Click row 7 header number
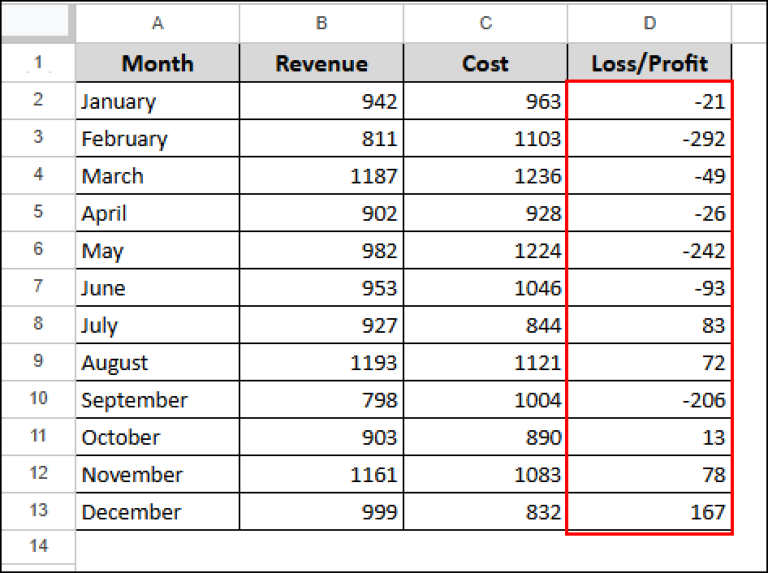 38,287
